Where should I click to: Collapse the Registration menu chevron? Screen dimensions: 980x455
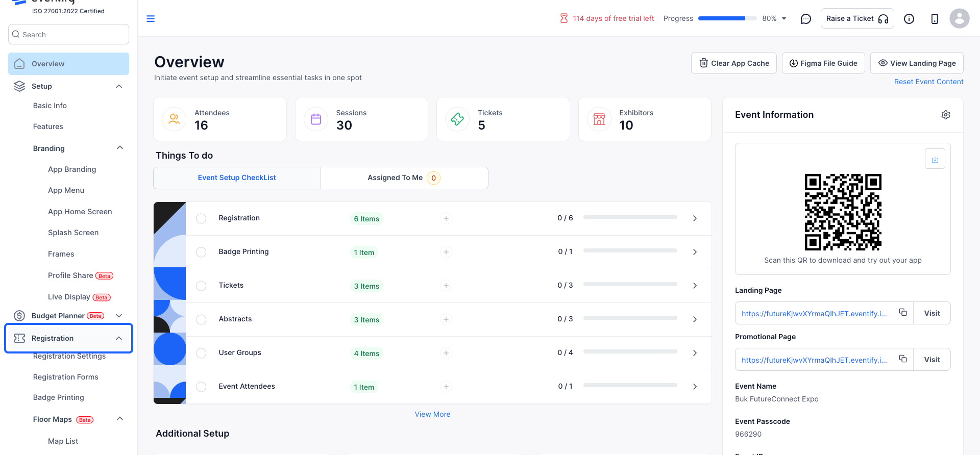tap(119, 338)
